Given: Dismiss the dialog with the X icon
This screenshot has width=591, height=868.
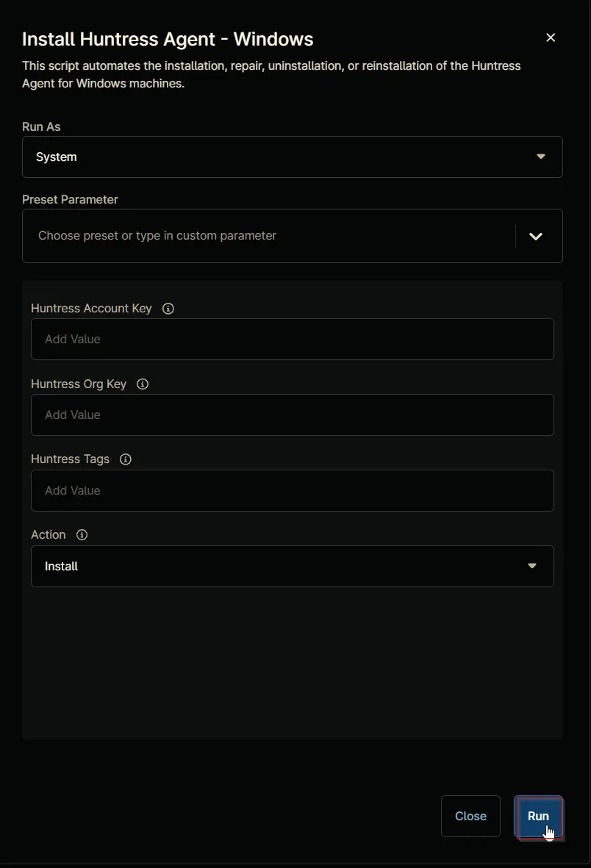Looking at the screenshot, I should tap(551, 37).
